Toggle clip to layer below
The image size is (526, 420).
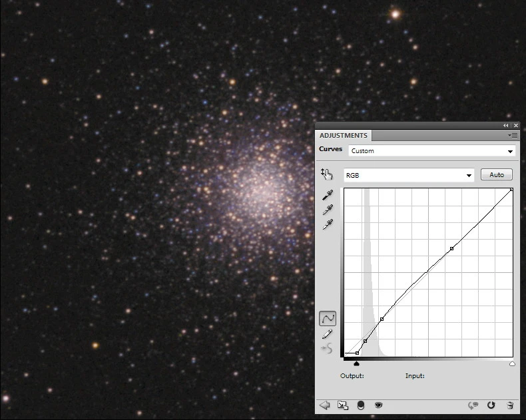tap(360, 405)
